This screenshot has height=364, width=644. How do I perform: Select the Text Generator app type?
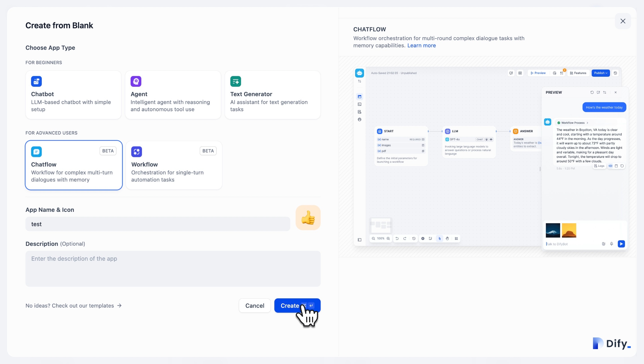point(273,95)
